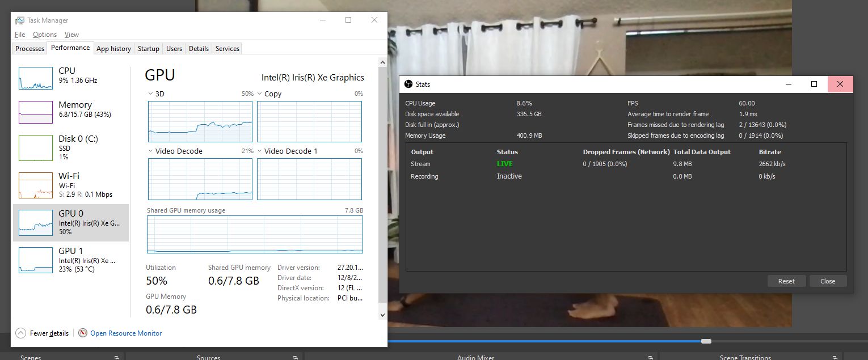Click the Reset button in Stats
Image resolution: width=868 pixels, height=360 pixels.
786,281
